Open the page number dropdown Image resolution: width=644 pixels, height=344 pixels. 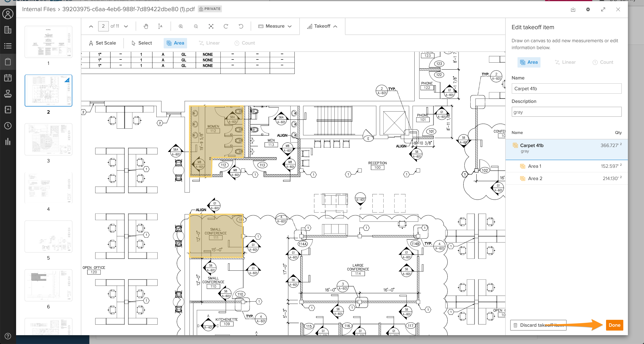(126, 26)
